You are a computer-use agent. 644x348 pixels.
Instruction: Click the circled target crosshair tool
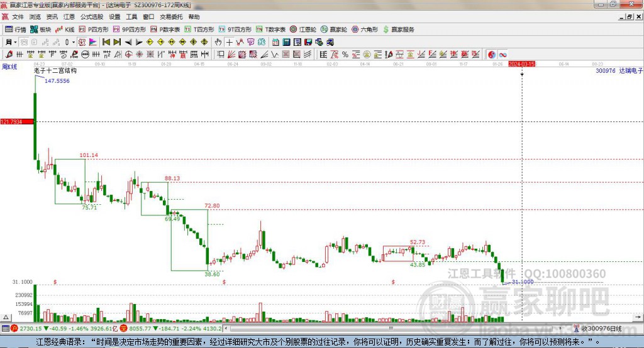click(128, 55)
